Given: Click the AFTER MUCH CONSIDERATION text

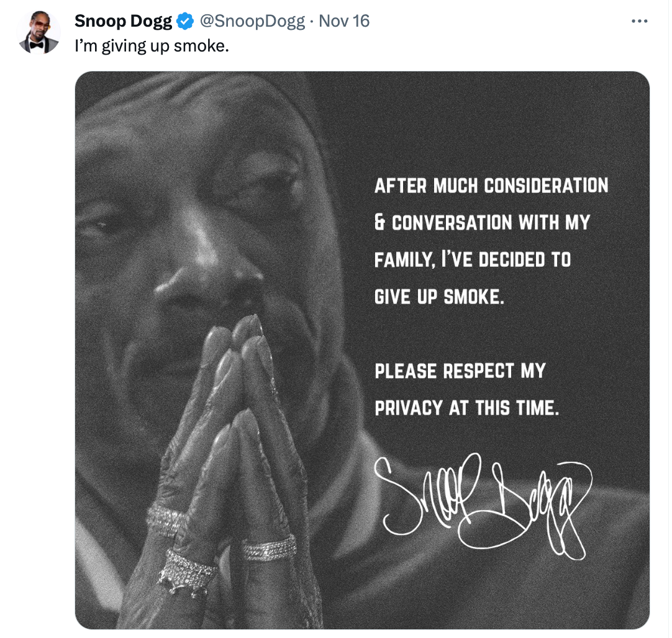Looking at the screenshot, I should pos(491,185).
